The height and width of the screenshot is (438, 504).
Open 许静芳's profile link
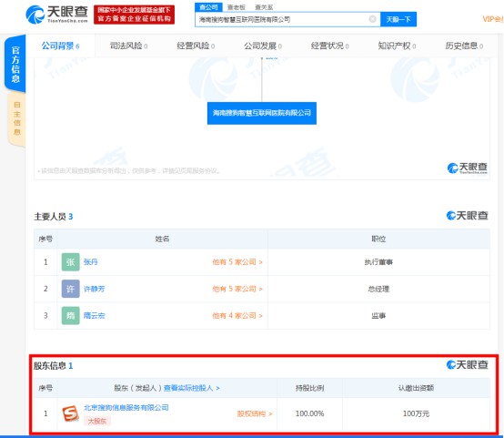[x=95, y=289]
